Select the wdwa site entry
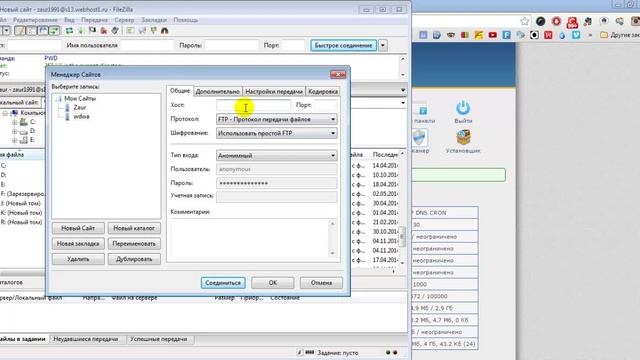Image resolution: width=640 pixels, height=360 pixels. [x=81, y=117]
